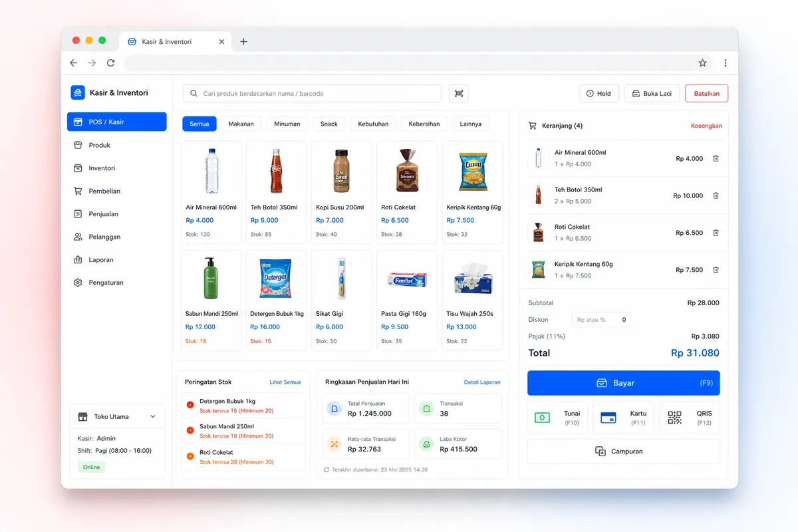
Task: Open Lihat Semua stock warnings
Action: pyautogui.click(x=285, y=382)
